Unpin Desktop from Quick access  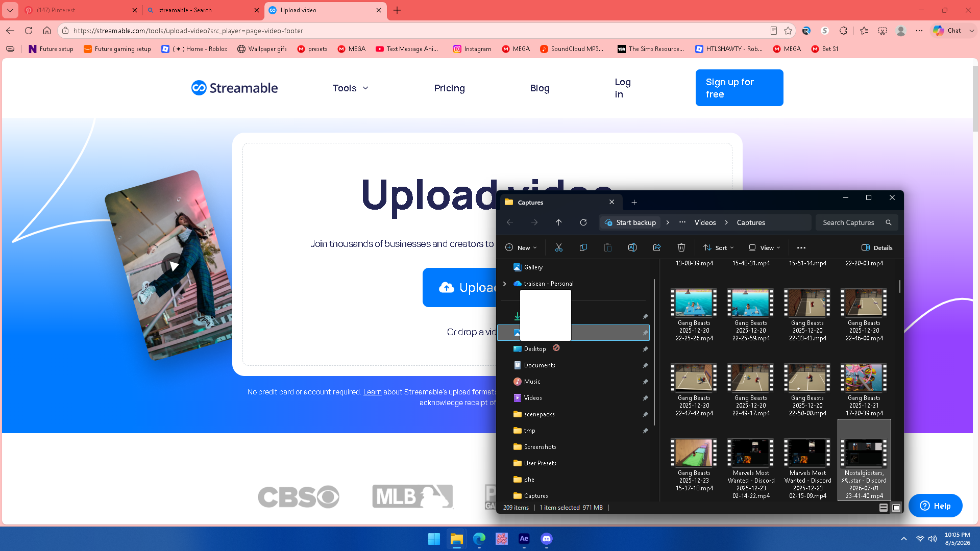pyautogui.click(x=645, y=349)
